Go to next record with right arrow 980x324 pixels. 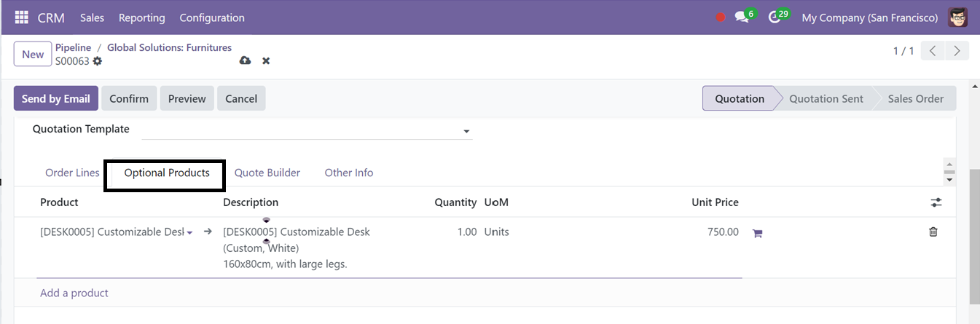click(957, 51)
